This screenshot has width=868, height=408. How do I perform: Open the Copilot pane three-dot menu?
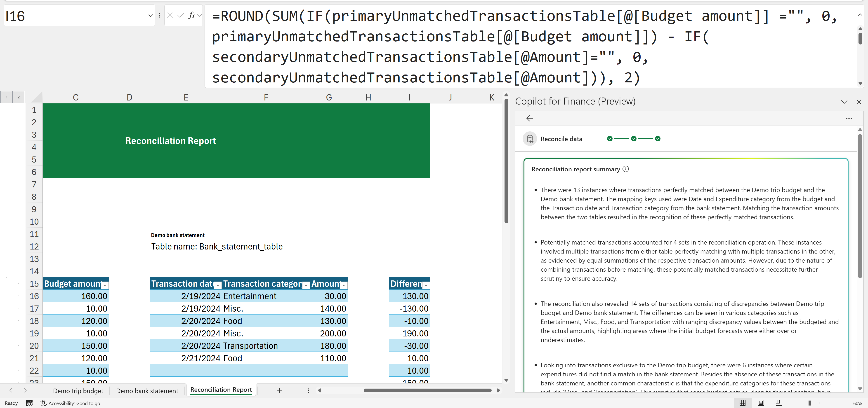tap(849, 118)
